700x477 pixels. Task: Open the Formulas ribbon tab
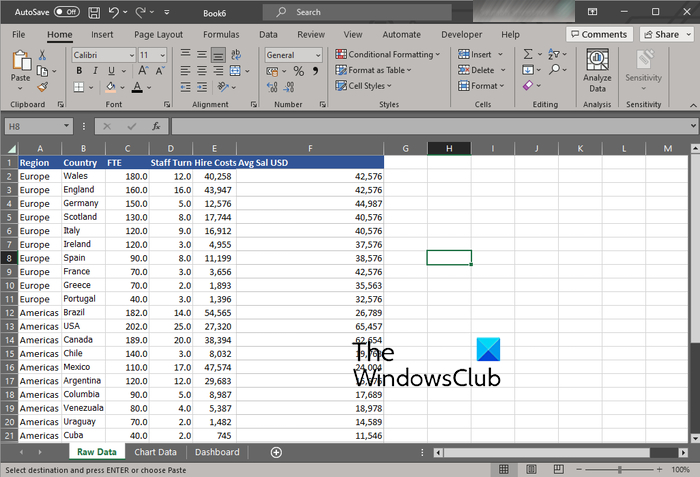click(220, 34)
